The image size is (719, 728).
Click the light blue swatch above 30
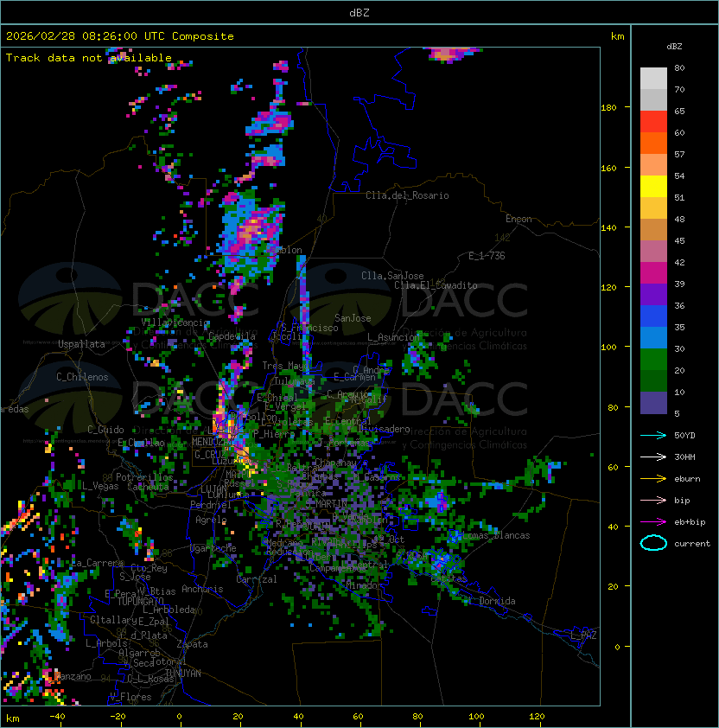pyautogui.click(x=653, y=337)
